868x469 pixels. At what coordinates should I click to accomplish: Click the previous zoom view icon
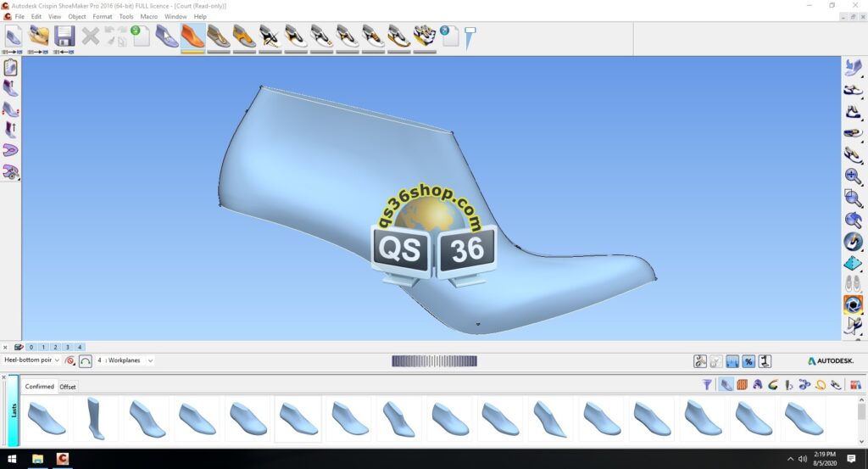pyautogui.click(x=853, y=220)
